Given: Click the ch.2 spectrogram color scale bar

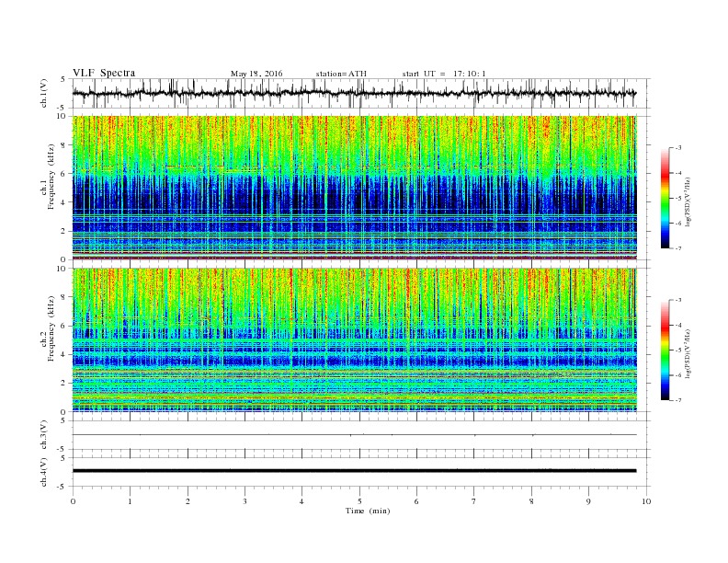Looking at the screenshot, I should (665, 350).
